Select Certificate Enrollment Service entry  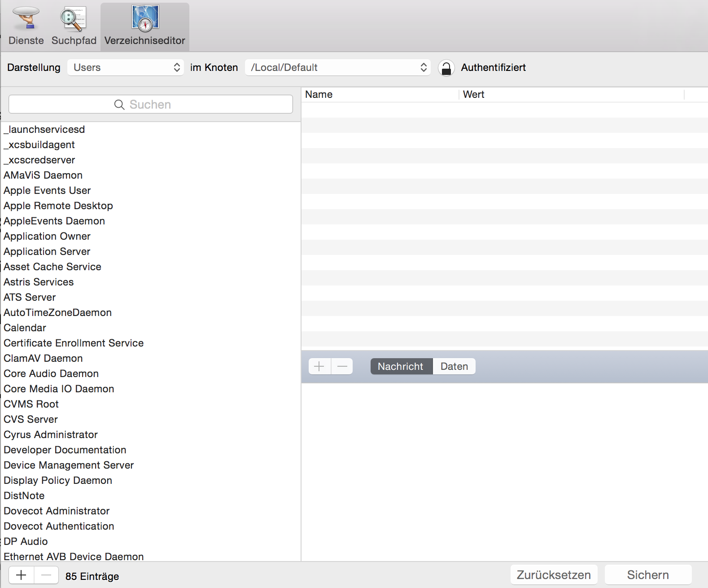tap(74, 343)
